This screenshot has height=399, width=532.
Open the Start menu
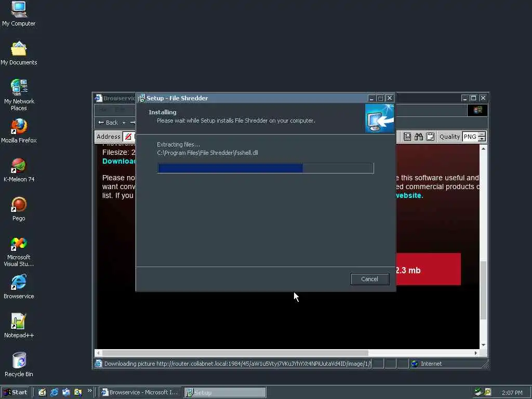pyautogui.click(x=15, y=393)
